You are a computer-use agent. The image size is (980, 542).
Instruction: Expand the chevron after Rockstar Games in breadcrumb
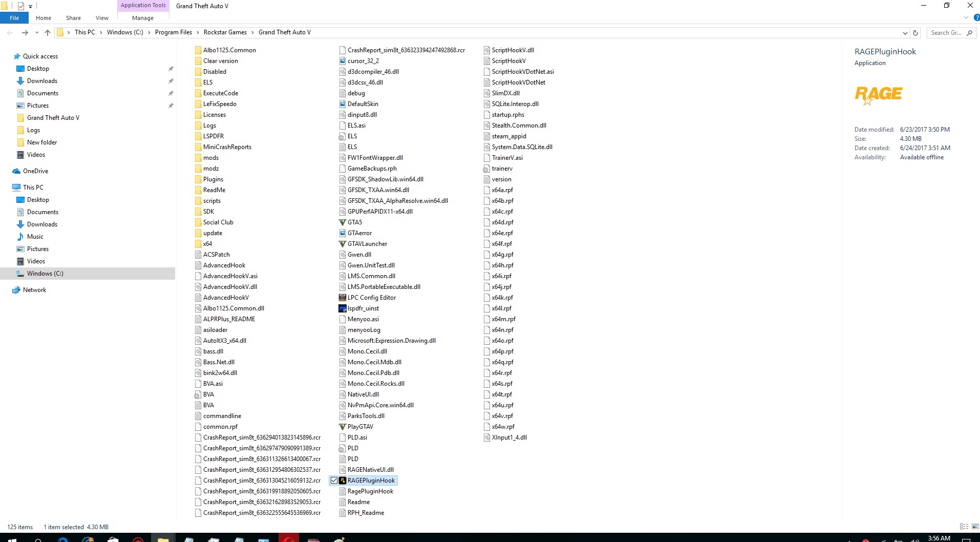[252, 32]
